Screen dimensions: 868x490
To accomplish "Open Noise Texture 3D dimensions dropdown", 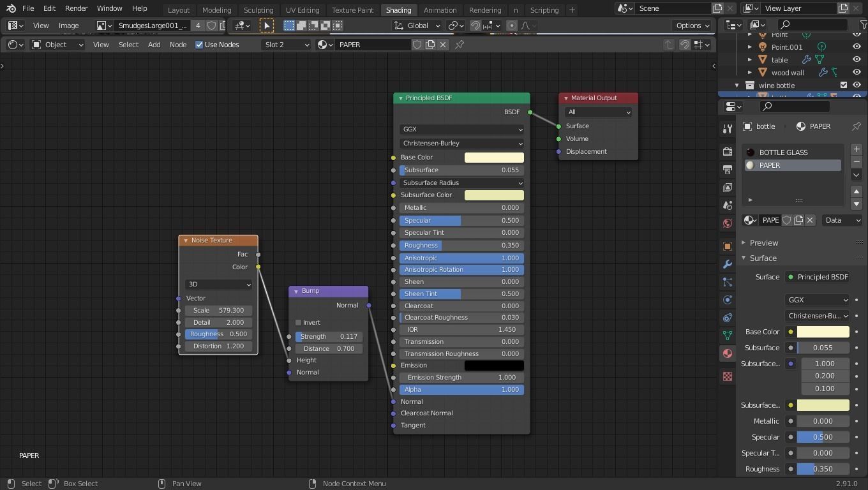I will 218,284.
